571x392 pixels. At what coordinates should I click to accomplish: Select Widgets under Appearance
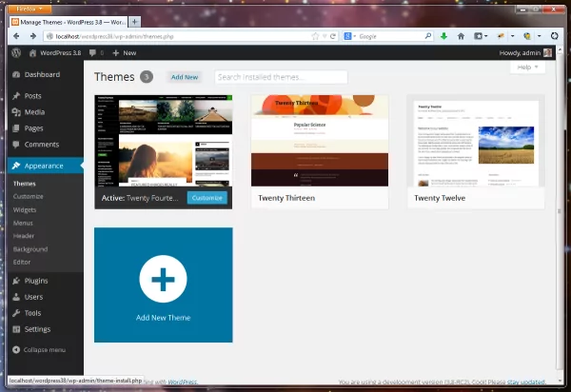(25, 209)
